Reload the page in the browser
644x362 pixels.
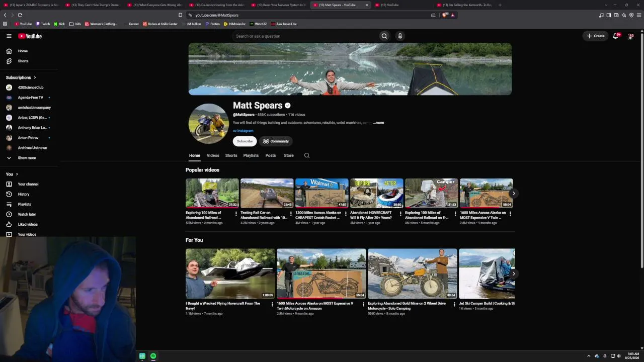[20, 15]
